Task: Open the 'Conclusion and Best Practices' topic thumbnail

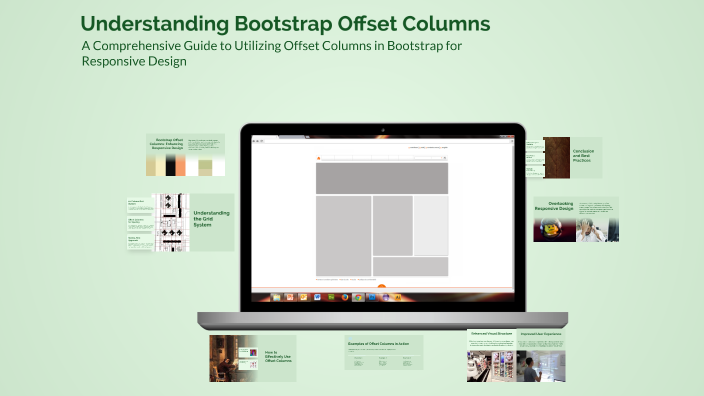Action: coord(564,158)
